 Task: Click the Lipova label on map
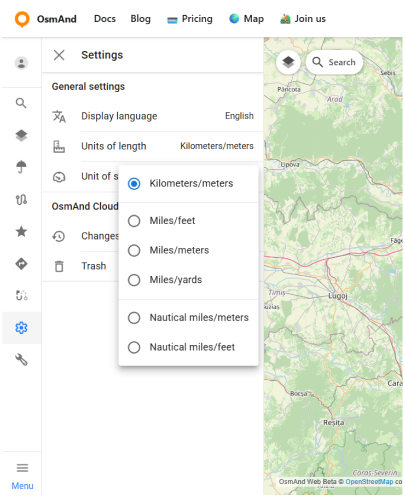[x=290, y=165]
